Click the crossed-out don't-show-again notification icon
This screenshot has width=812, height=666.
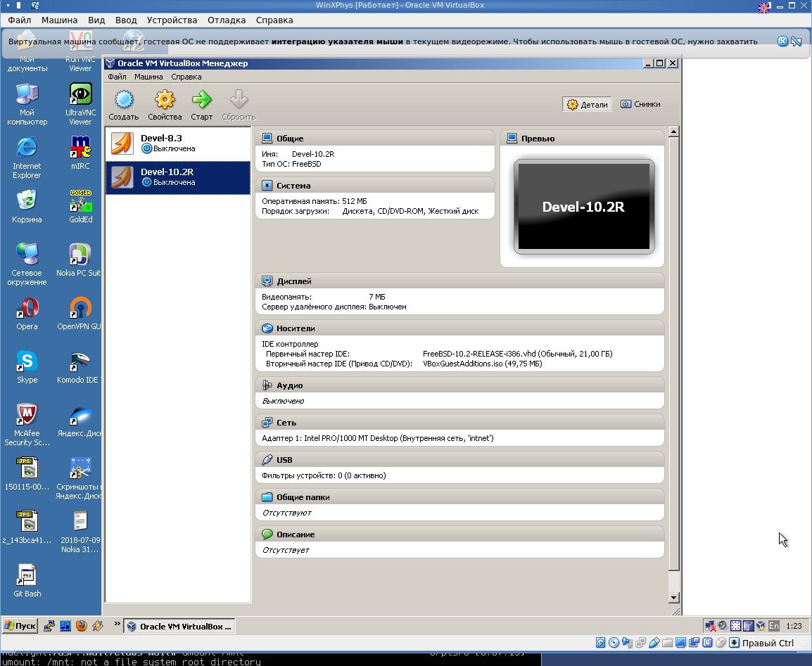797,41
